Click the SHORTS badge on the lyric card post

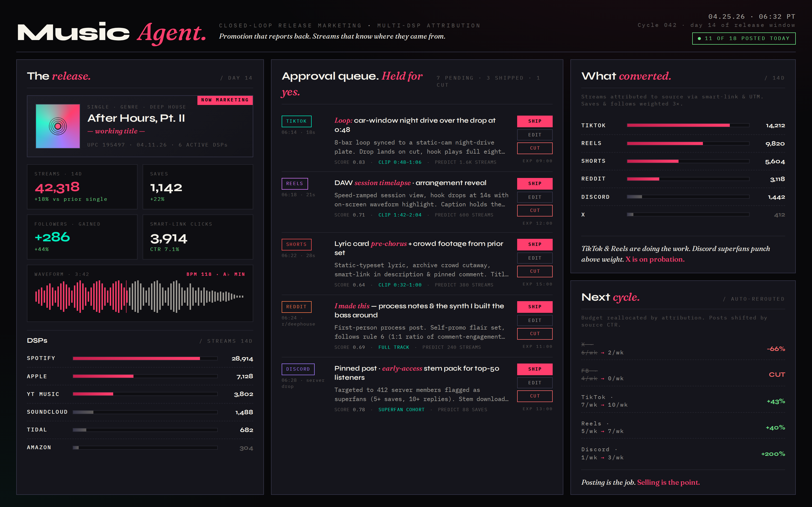(x=296, y=244)
